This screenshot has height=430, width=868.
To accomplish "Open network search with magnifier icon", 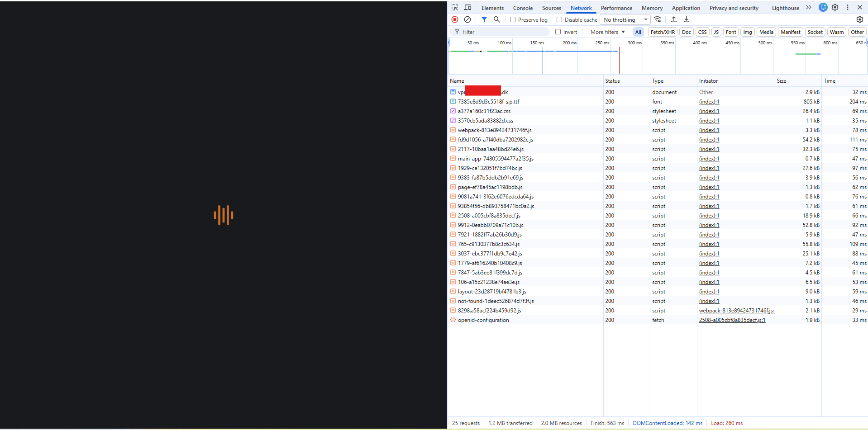I will (496, 19).
